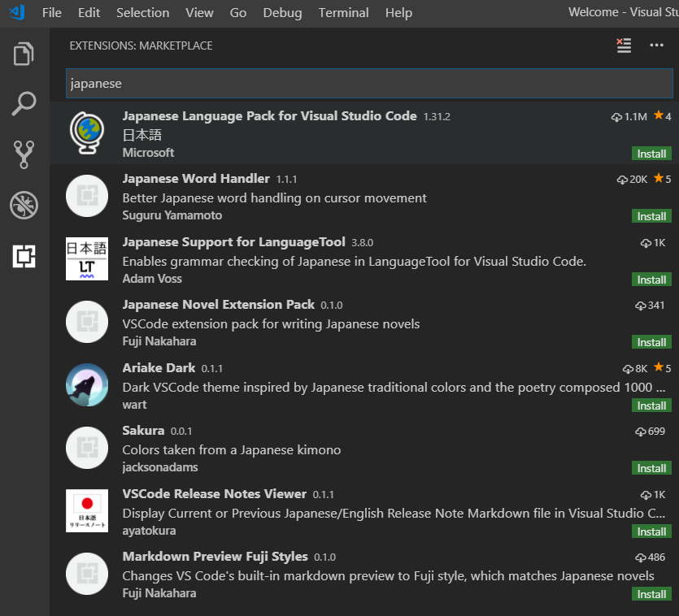Click the Sakura extension default icon

pyautogui.click(x=87, y=448)
